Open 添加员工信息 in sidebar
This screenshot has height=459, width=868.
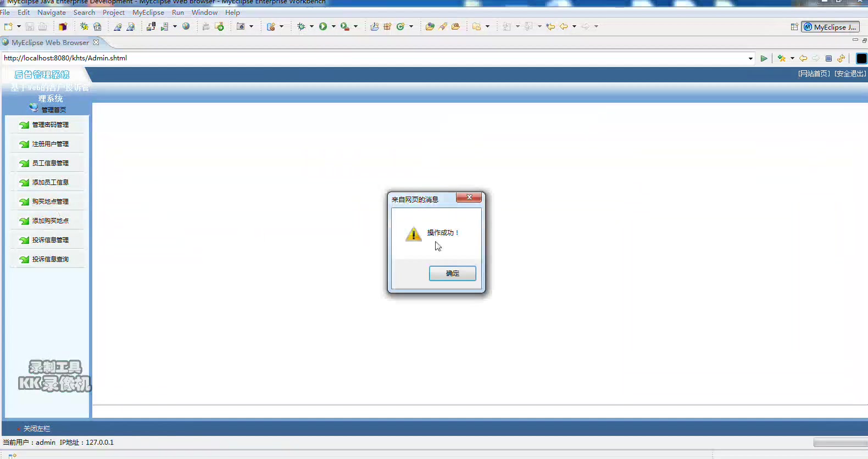[x=50, y=182]
